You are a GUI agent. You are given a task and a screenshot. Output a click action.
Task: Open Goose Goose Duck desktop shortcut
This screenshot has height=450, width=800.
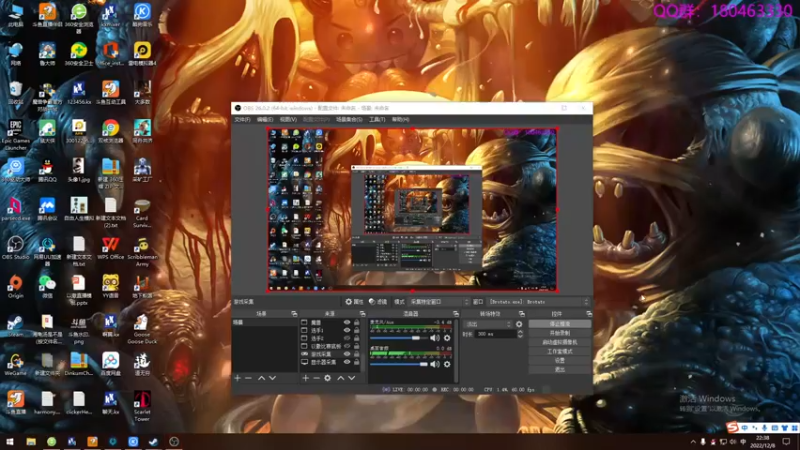tap(142, 329)
